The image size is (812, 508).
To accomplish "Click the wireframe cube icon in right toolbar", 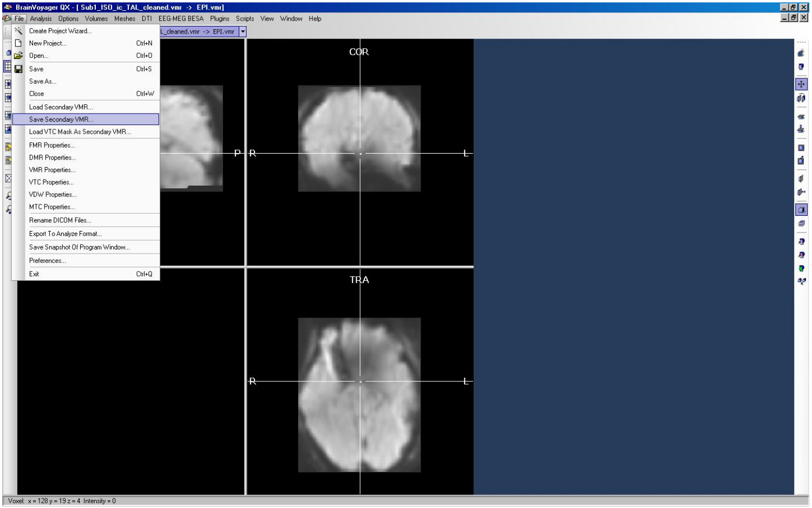I will pos(801,223).
